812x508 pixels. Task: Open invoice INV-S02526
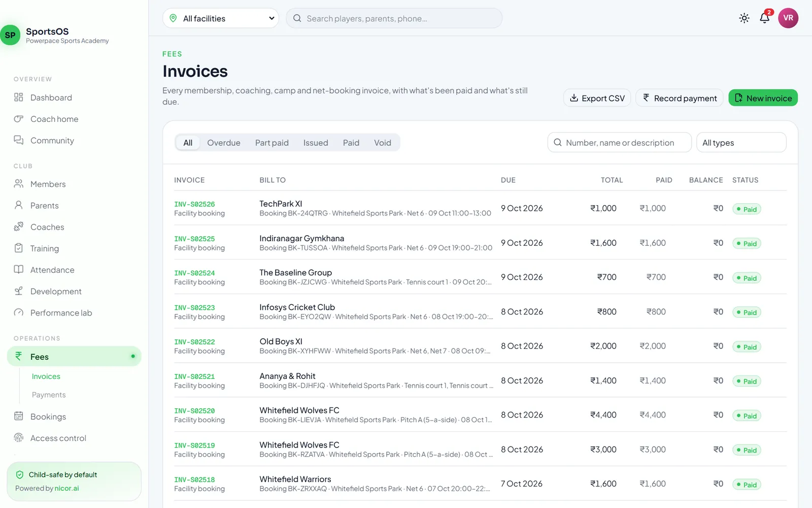click(x=194, y=204)
